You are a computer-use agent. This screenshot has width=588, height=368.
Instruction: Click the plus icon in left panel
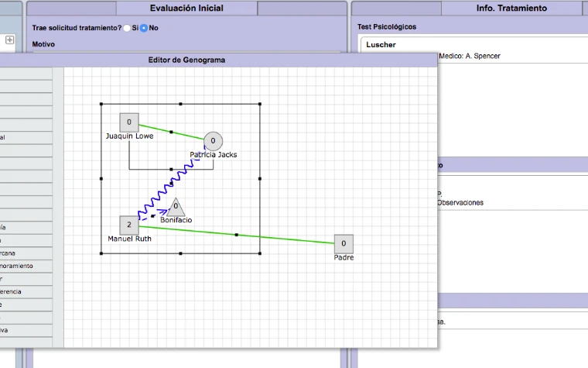click(10, 40)
